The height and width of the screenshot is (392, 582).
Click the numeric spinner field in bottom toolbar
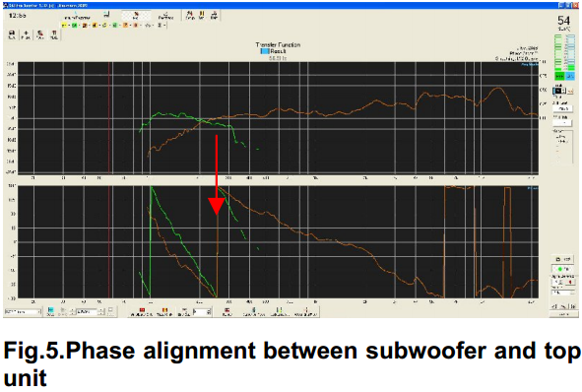click(202, 312)
